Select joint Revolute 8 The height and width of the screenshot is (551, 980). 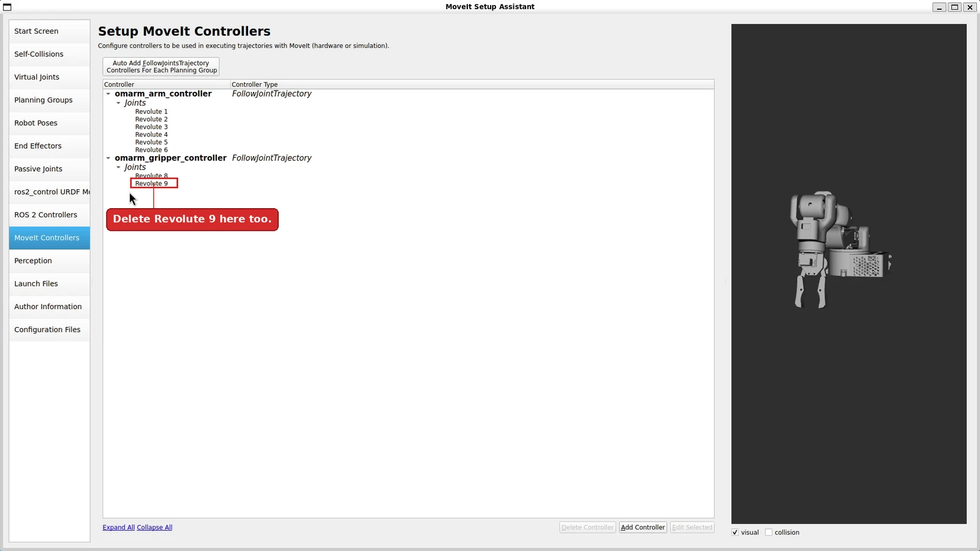pos(151,176)
